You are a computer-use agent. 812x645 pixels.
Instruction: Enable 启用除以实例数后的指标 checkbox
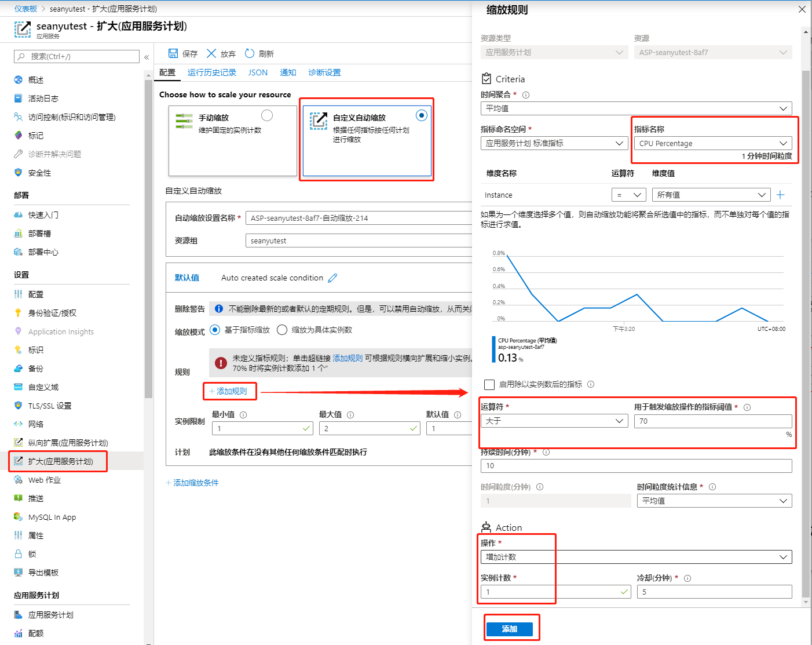click(x=488, y=384)
